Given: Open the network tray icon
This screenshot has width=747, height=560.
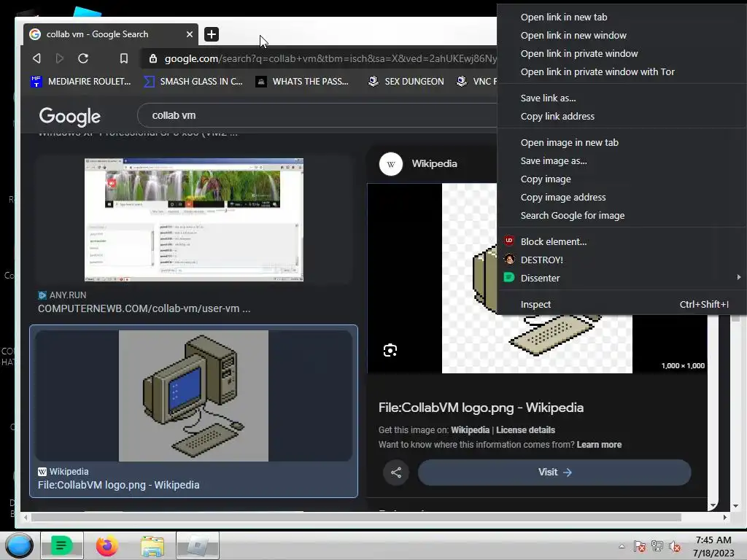Looking at the screenshot, I should point(657,546).
